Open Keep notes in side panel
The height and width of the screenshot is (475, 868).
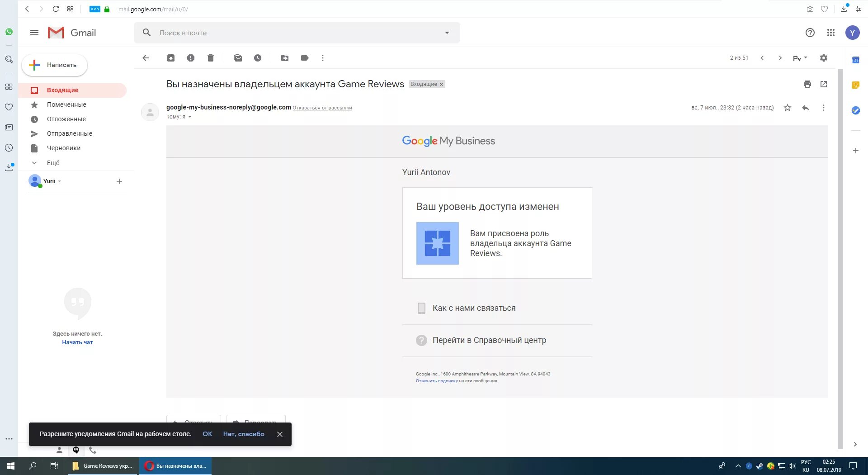856,85
